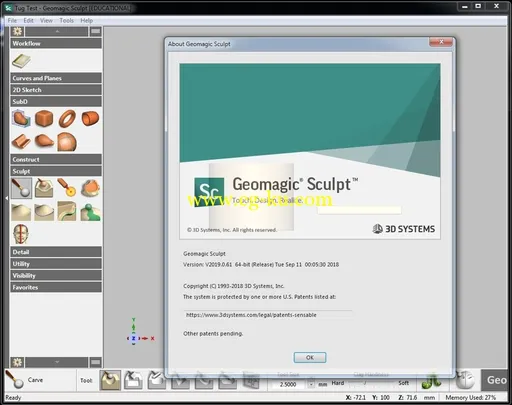The image size is (512, 405).
Task: Click the tool size 2.5000 field
Action: click(x=288, y=384)
